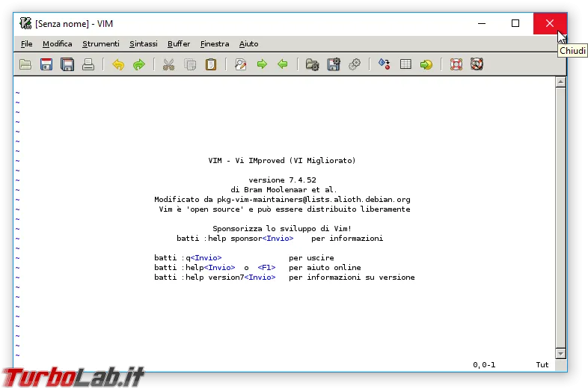Image resolution: width=588 pixels, height=389 pixels.
Task: Click the Copy toolbar icon
Action: click(190, 64)
